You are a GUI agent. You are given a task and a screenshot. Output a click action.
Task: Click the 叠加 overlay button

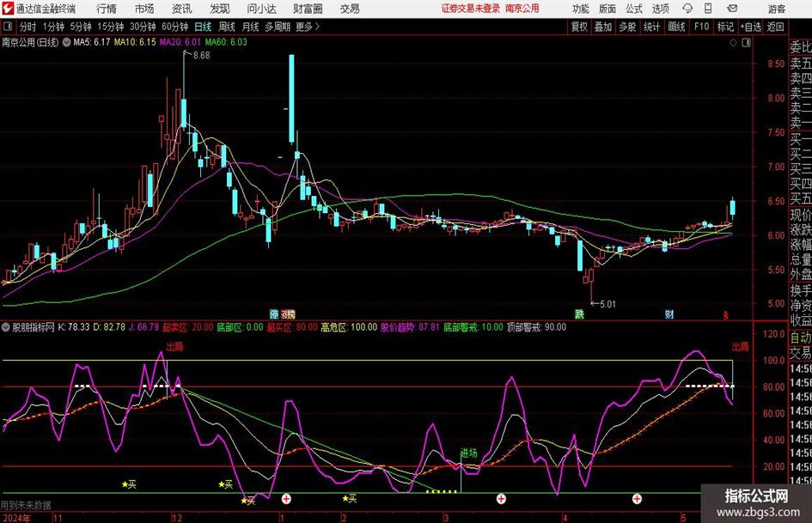(x=603, y=27)
